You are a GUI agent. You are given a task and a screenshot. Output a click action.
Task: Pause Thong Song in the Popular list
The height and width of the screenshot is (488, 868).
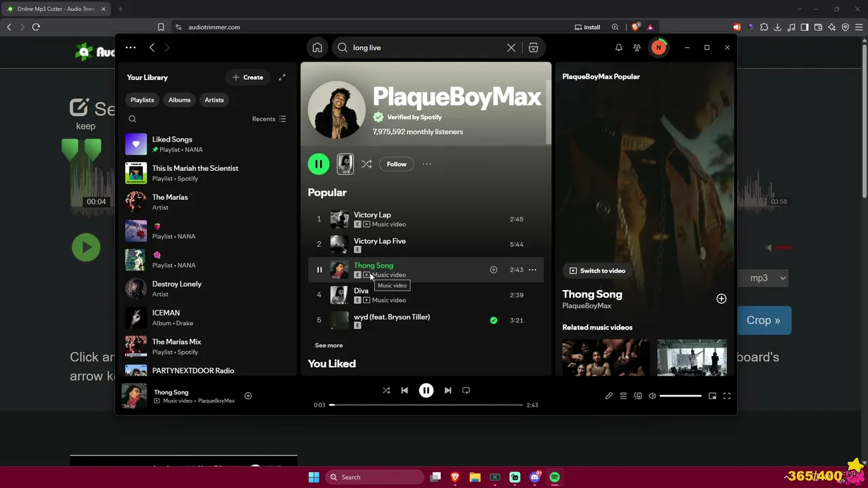pos(319,270)
